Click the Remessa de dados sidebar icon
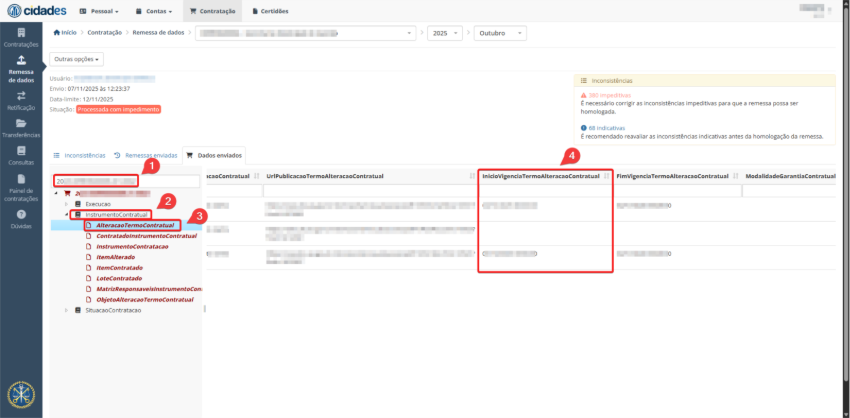The width and height of the screenshot is (850, 418). pos(21,70)
